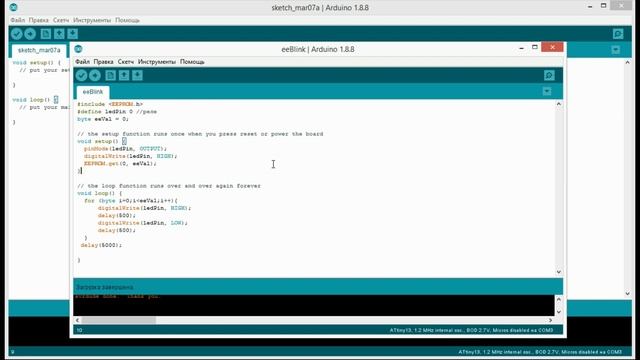Open Инструменты menu in eeBlink window
The height and width of the screenshot is (360, 640).
[x=157, y=62]
